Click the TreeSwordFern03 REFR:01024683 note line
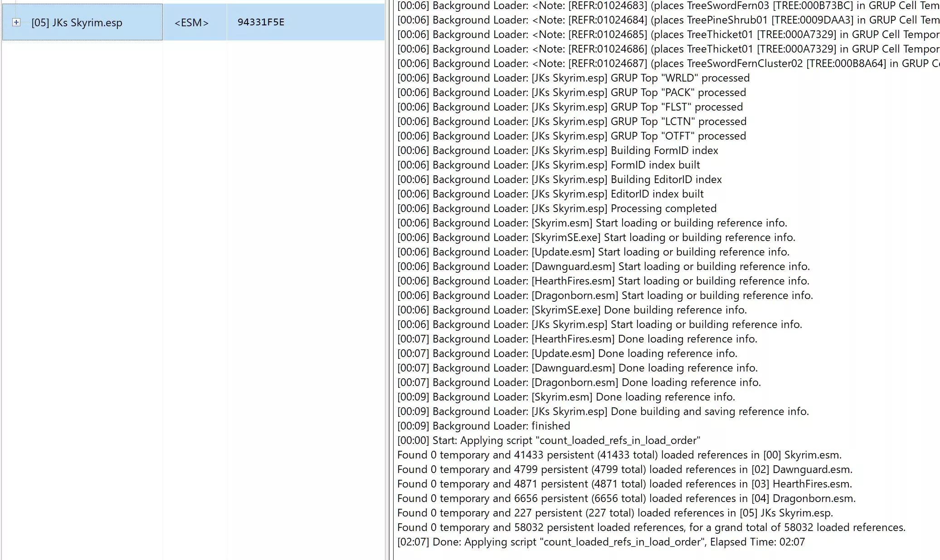The width and height of the screenshot is (940, 560). pos(668,6)
